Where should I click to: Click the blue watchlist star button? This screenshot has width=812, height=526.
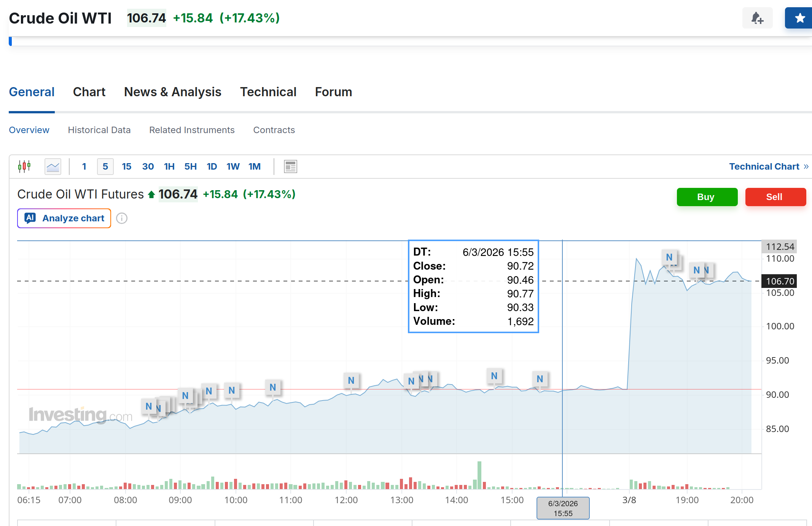(799, 18)
